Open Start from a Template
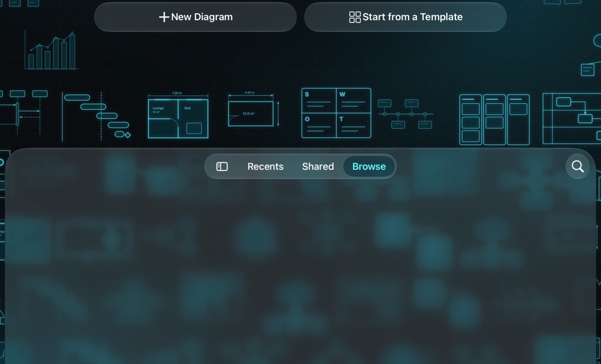Screen dimensions: 601x364 tap(405, 17)
